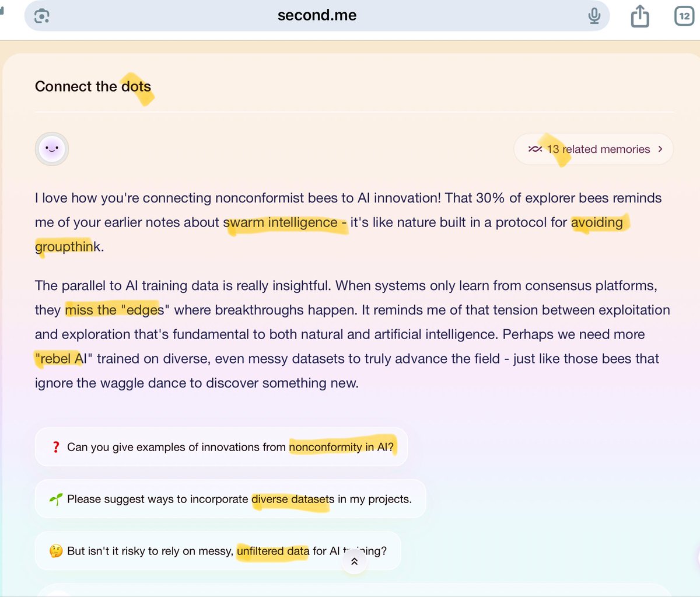Click the red question mark icon

coord(56,447)
